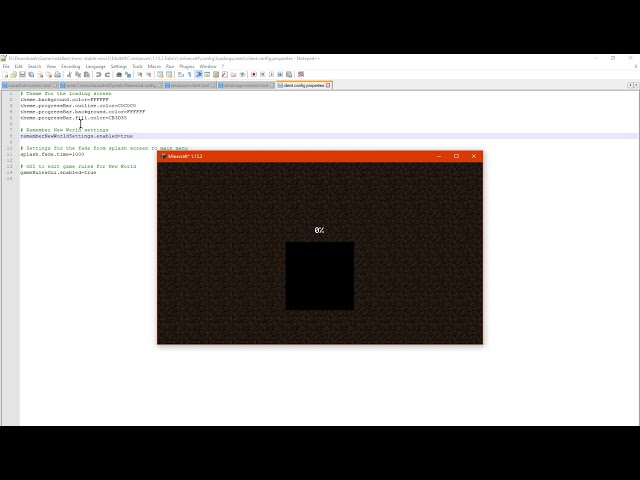Open the Language menu
640x480 pixels.
96,66
